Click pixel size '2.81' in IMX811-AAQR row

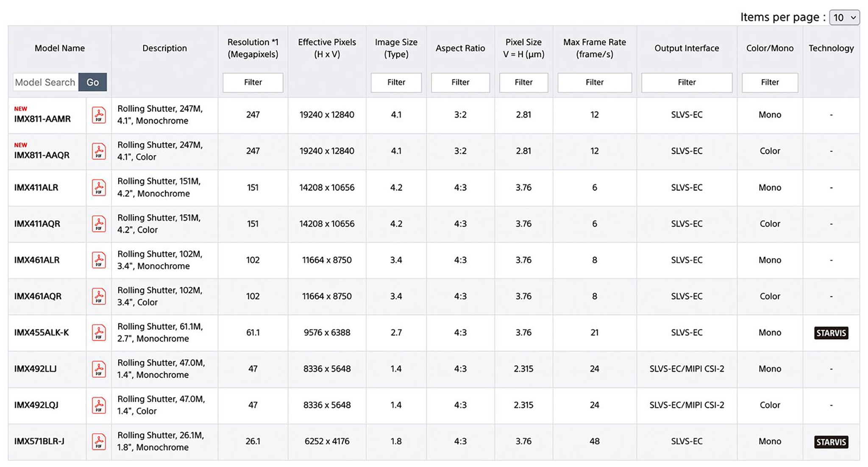(x=523, y=151)
